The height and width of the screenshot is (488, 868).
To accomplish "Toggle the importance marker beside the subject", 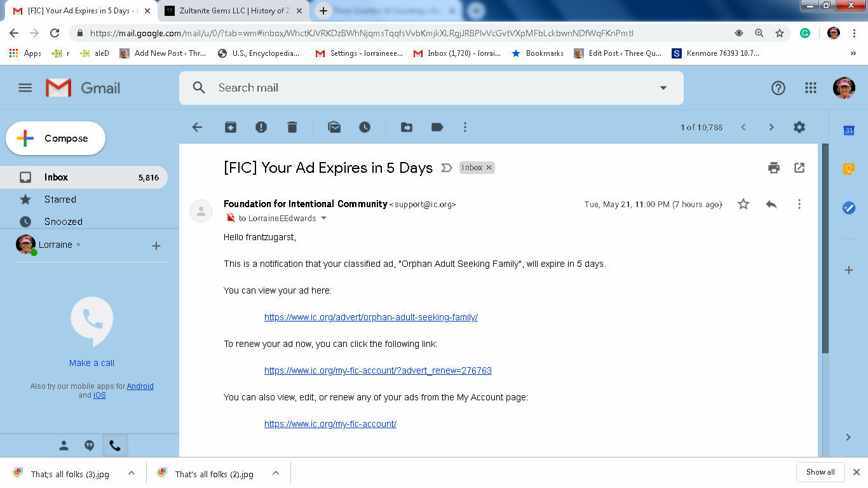I will point(447,168).
